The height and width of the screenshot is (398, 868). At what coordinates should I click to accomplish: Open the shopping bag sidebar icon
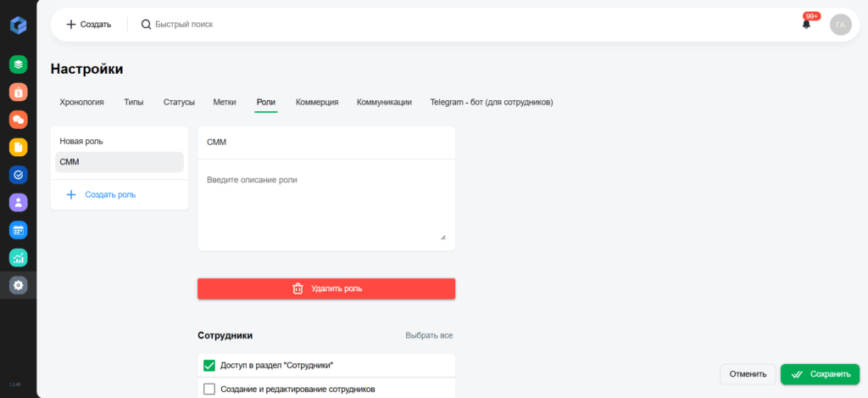(19, 92)
